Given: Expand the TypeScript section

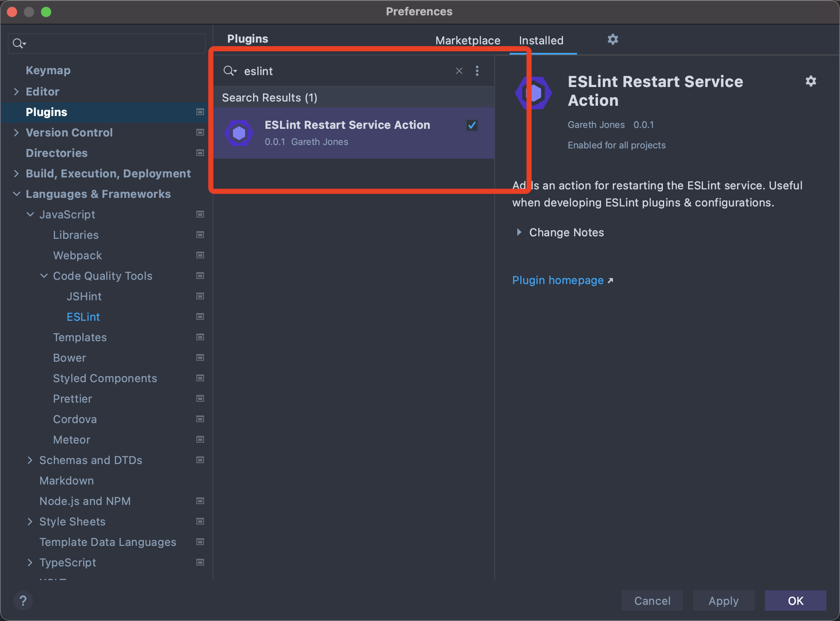Looking at the screenshot, I should [x=30, y=563].
